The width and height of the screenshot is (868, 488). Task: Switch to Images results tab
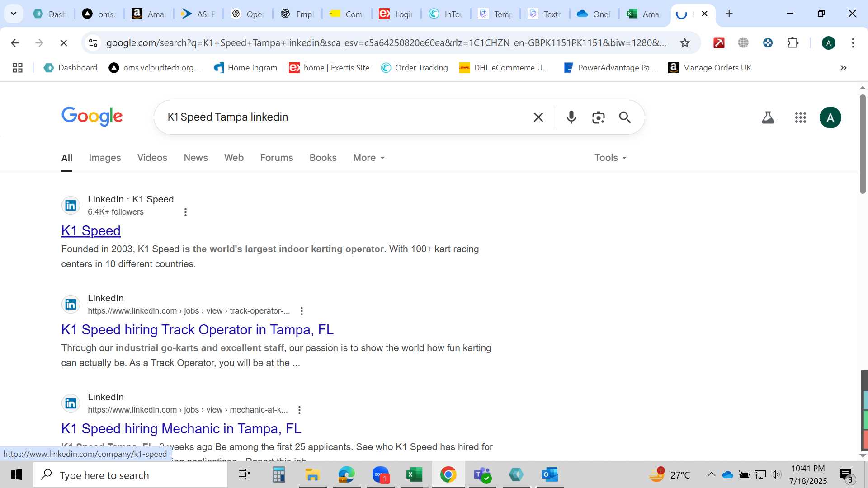point(105,158)
